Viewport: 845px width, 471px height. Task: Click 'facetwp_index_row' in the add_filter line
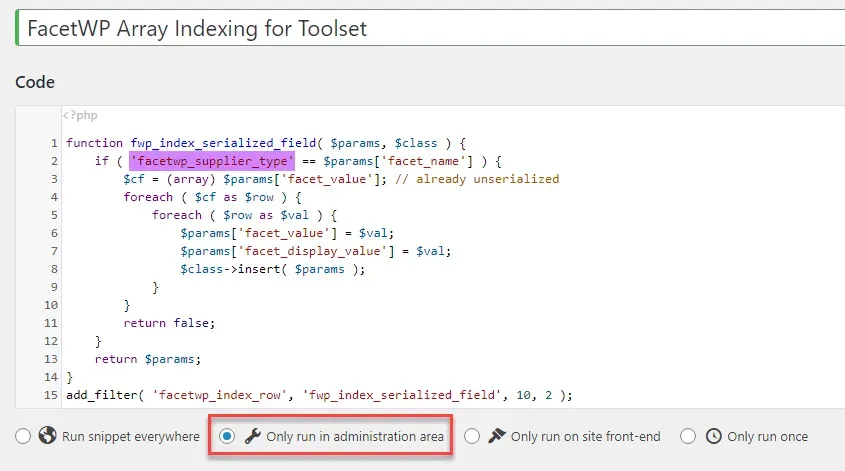[x=220, y=395]
